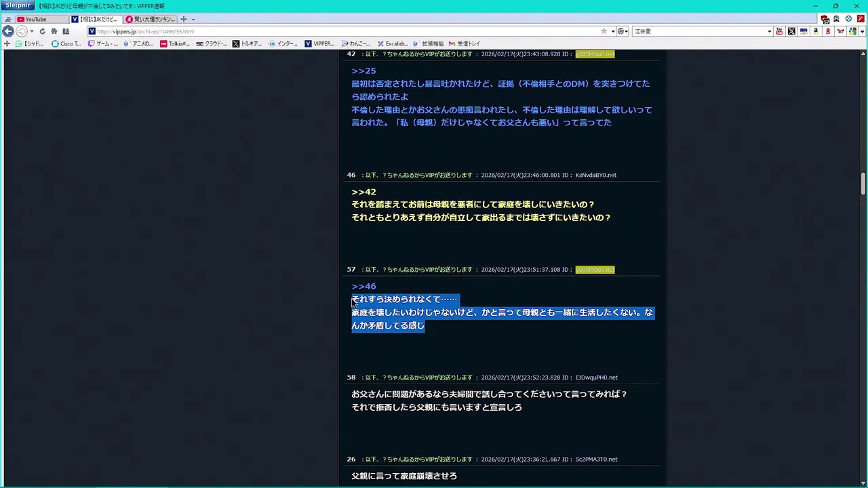Search with the Google Maps engine icon
This screenshot has width=868, height=488.
pyautogui.click(x=852, y=31)
